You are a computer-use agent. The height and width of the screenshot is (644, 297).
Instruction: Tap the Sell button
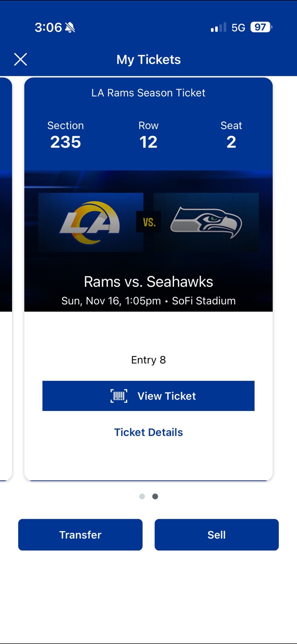(x=216, y=535)
